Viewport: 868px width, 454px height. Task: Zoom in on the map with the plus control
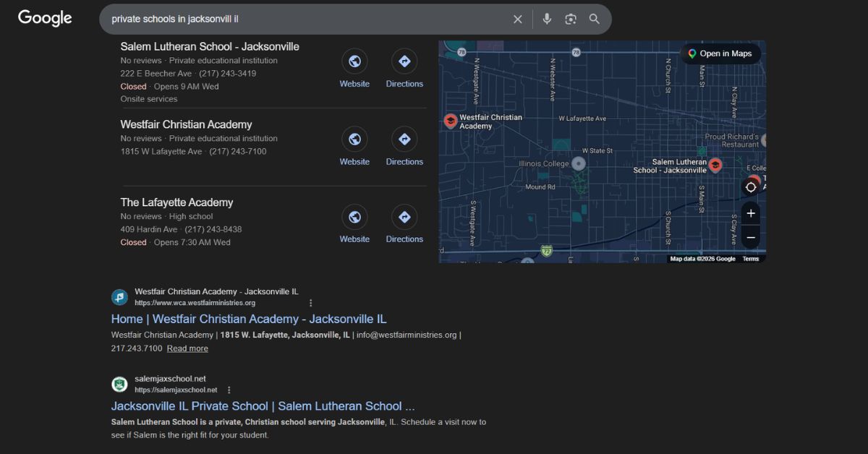coord(751,213)
